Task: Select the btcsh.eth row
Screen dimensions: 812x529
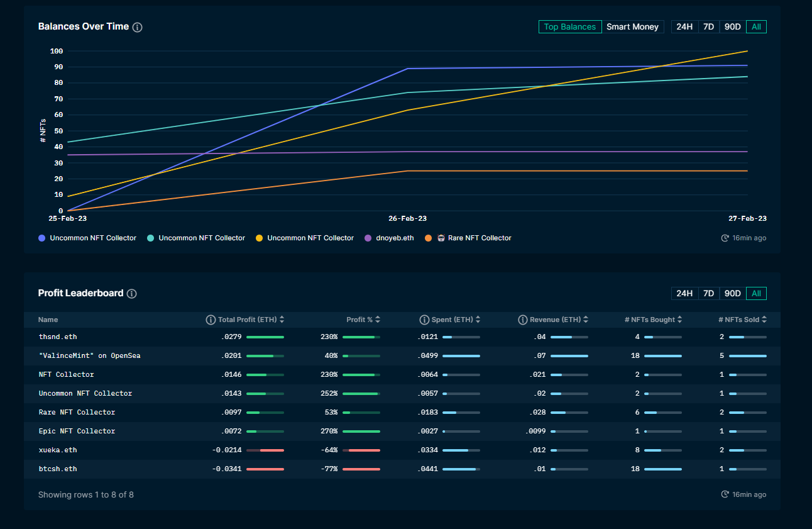Action: click(x=402, y=469)
